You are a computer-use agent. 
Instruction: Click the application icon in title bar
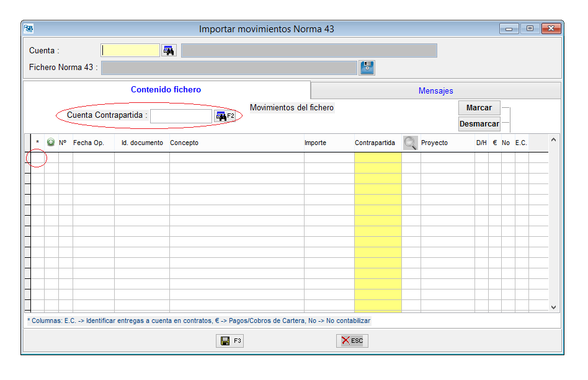(29, 29)
